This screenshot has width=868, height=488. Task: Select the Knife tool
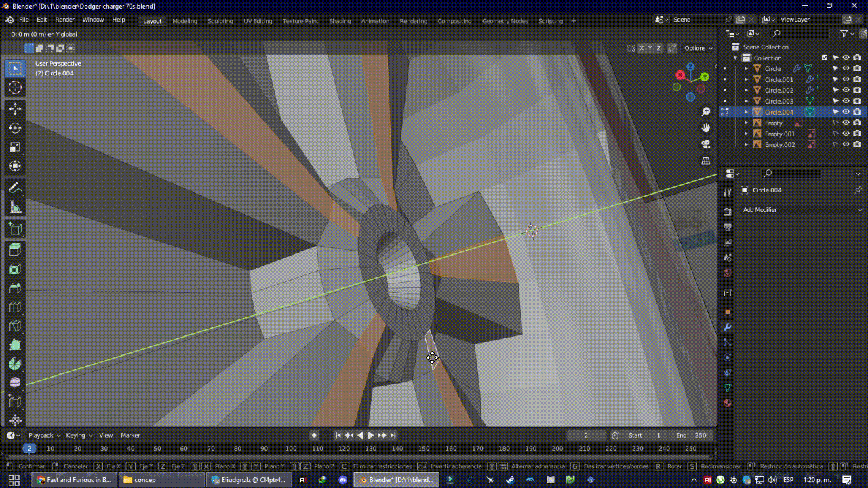[15, 326]
